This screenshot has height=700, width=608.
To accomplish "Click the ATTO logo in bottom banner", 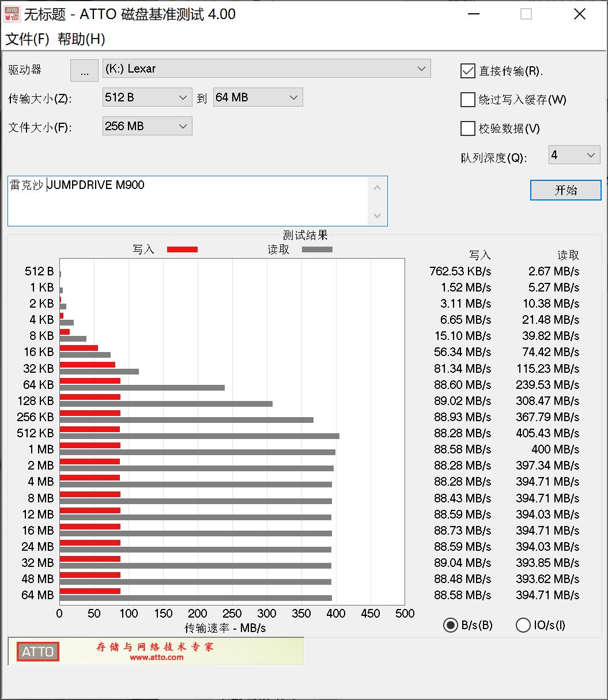I will pyautogui.click(x=37, y=652).
